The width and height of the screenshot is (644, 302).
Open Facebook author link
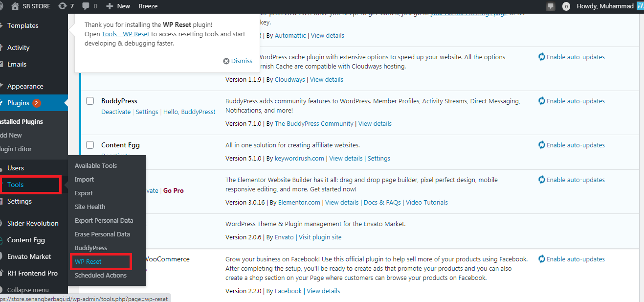pos(289,291)
